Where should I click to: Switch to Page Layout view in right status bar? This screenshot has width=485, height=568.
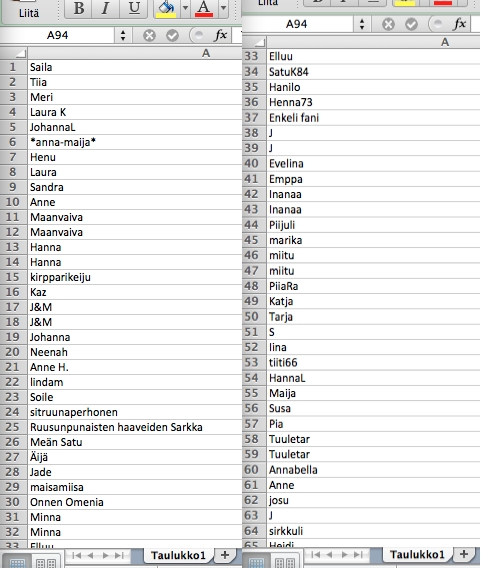coord(285,561)
